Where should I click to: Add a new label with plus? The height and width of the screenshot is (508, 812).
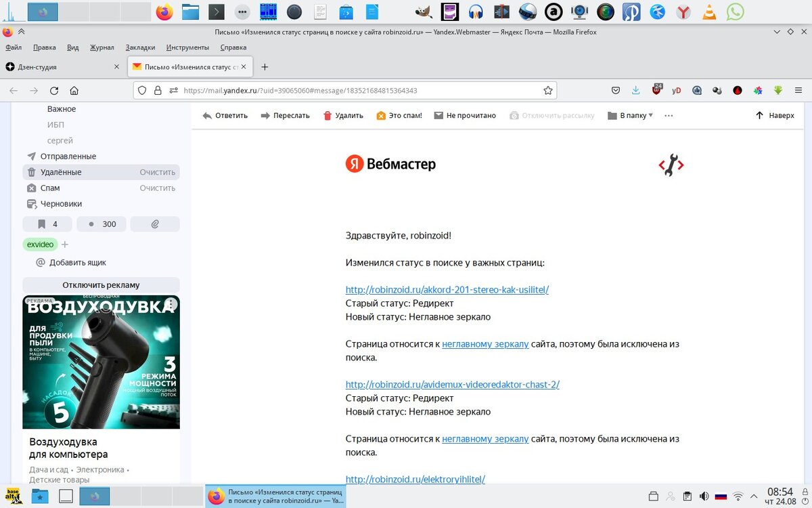(x=65, y=245)
